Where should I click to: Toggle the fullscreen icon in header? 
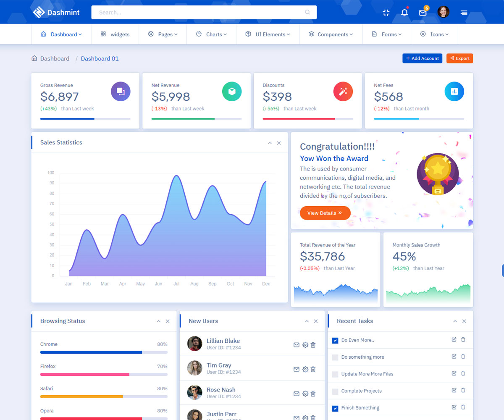(386, 13)
